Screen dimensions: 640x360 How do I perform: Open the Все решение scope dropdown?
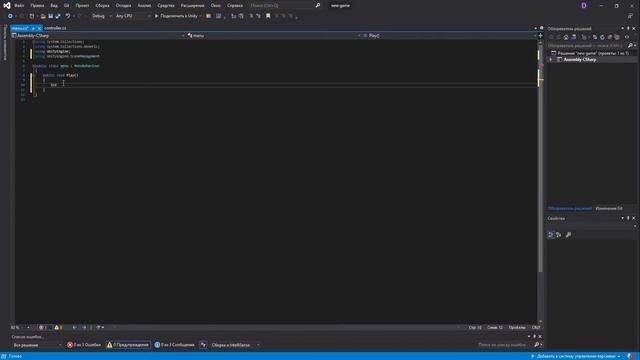tap(37, 345)
